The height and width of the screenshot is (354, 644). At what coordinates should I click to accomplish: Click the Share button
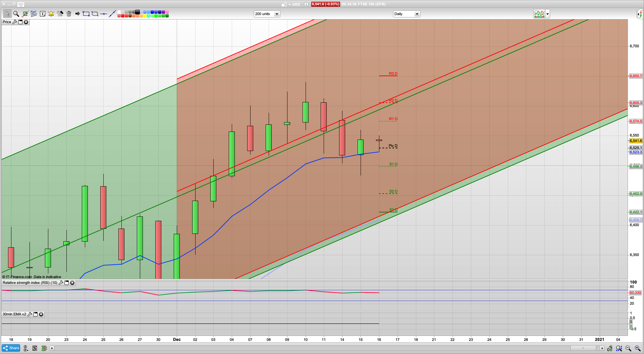tap(11, 348)
